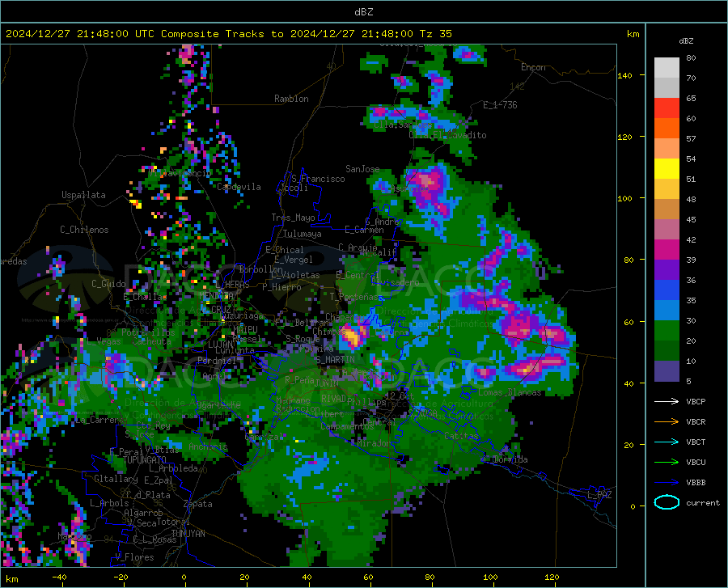728x588 pixels.
Task: Click the 35 dBZ blue color swatch
Action: pos(667,310)
